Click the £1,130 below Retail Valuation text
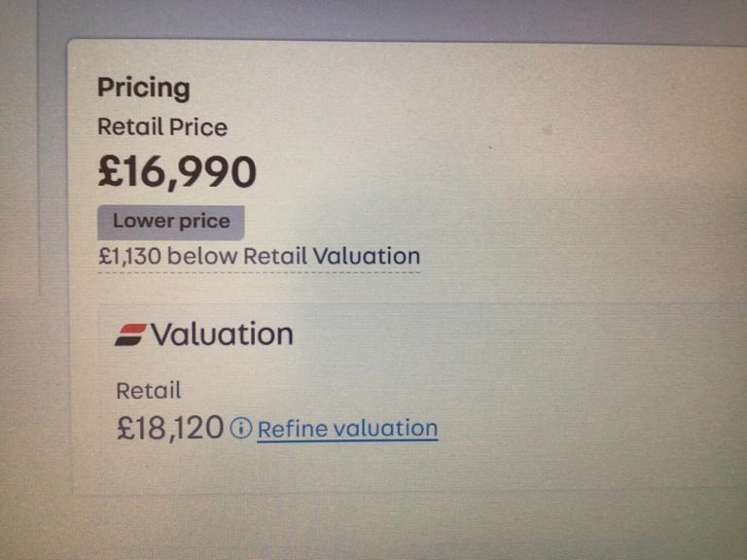Image resolution: width=747 pixels, height=560 pixels. 259,257
